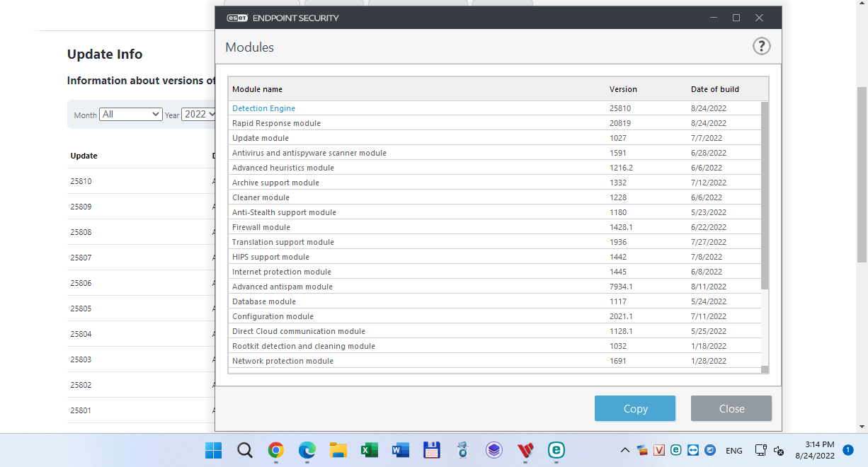Click update 25805 in Update Info page
This screenshot has width=868, height=467.
pos(81,309)
